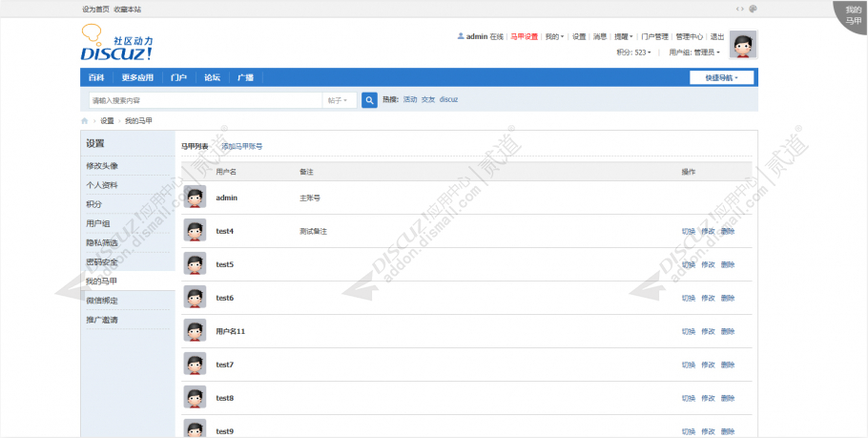Image resolution: width=868 pixels, height=438 pixels.
Task: Open 微信绑定 in settings sidebar
Action: click(x=102, y=301)
